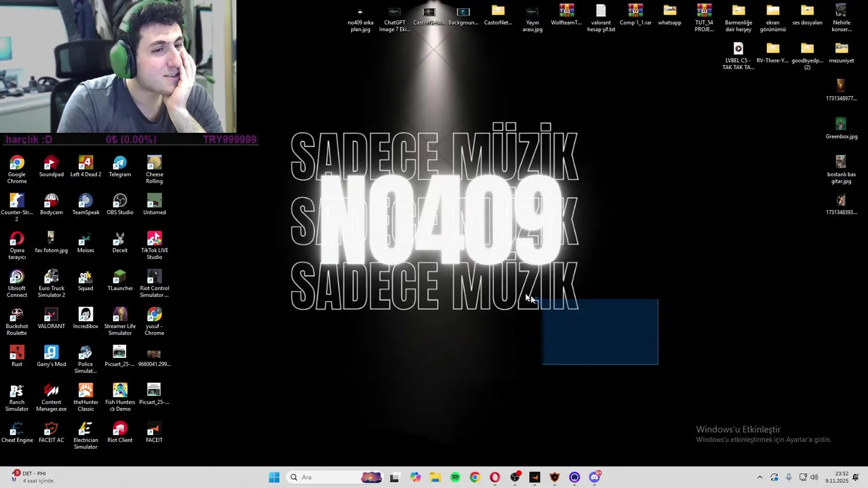The width and height of the screenshot is (868, 488).
Task: Select the Ubisoft Connect shortcut
Action: (17, 283)
